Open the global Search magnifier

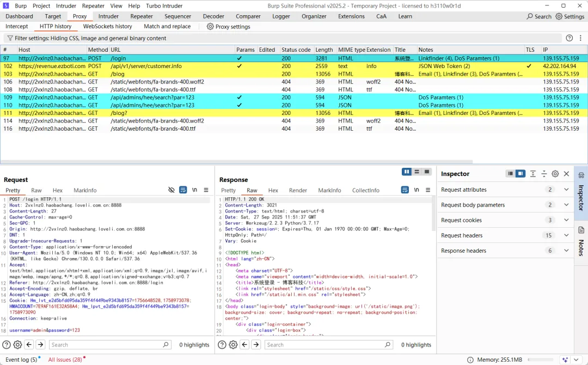[530, 16]
